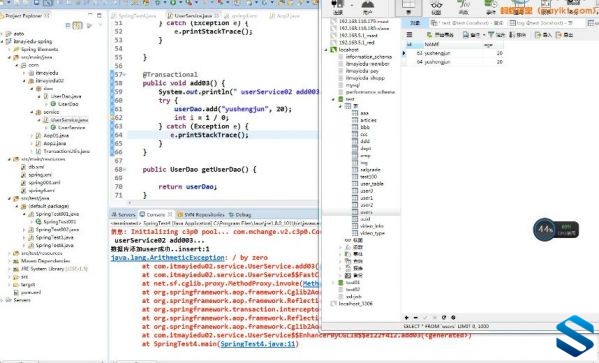Expand Maven Dependencies node
This screenshot has height=363, width=599.
(x=10, y=261)
